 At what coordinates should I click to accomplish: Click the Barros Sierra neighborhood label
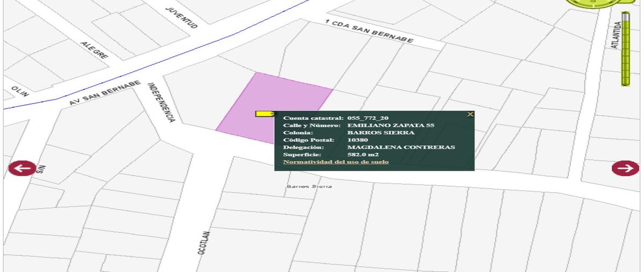pyautogui.click(x=309, y=187)
